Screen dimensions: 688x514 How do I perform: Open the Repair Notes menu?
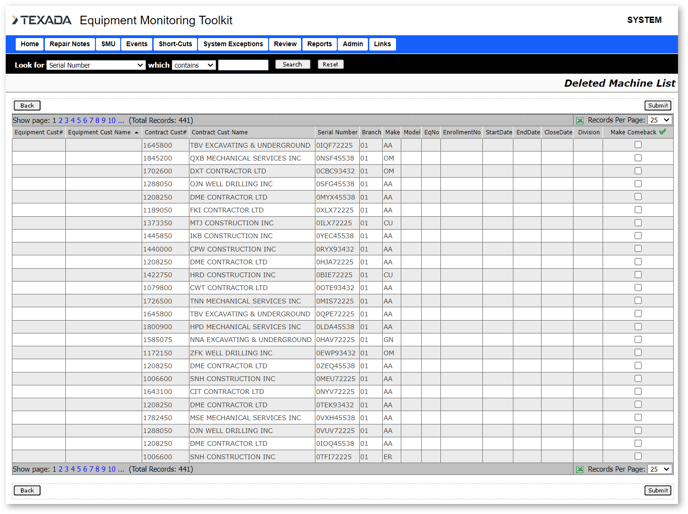point(69,44)
